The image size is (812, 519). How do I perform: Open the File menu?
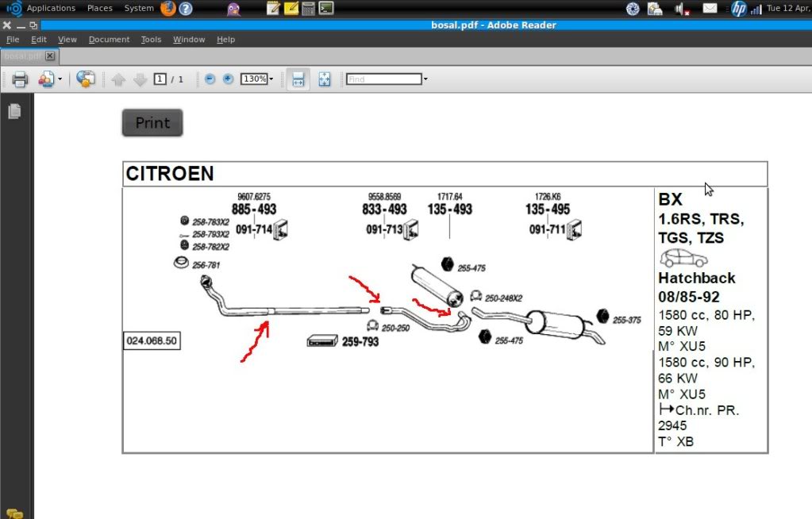pos(13,40)
